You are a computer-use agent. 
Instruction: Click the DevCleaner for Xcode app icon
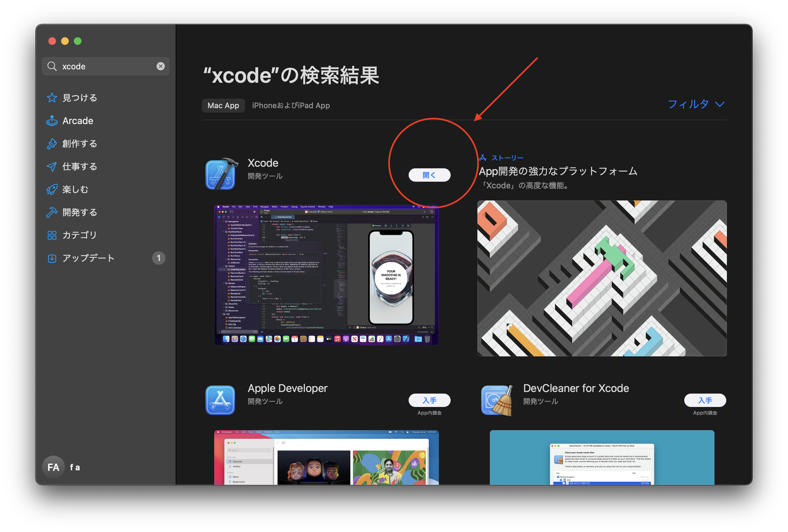[x=497, y=400]
